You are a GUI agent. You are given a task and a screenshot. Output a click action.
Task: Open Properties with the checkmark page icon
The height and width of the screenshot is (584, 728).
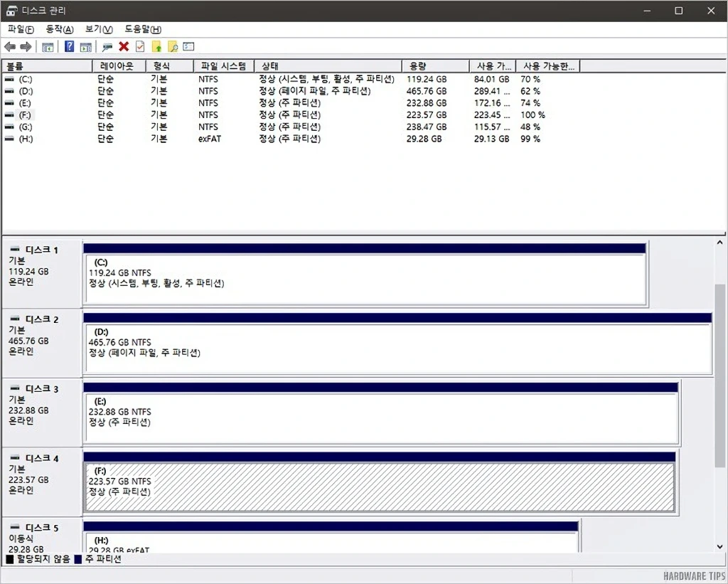140,46
